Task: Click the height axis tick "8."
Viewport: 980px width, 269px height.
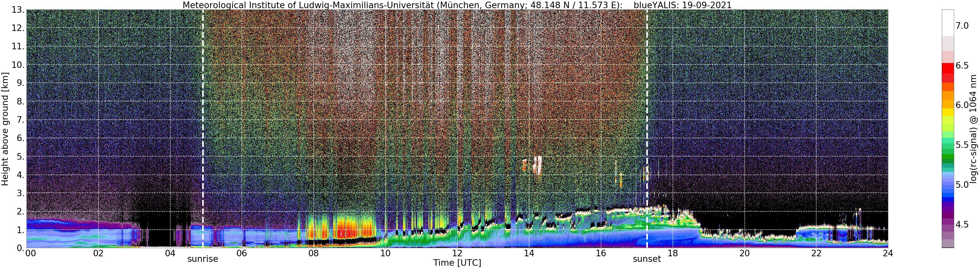Action: pyautogui.click(x=20, y=102)
